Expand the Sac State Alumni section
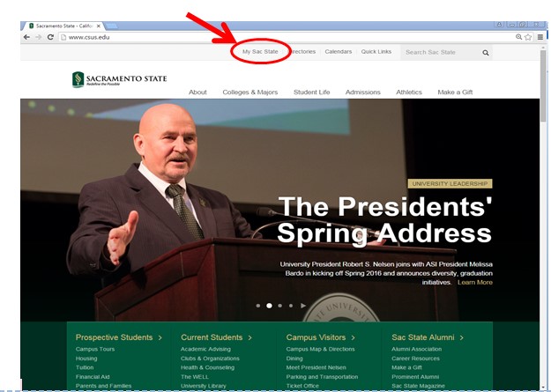This screenshot has height=392, width=551. (x=428, y=337)
